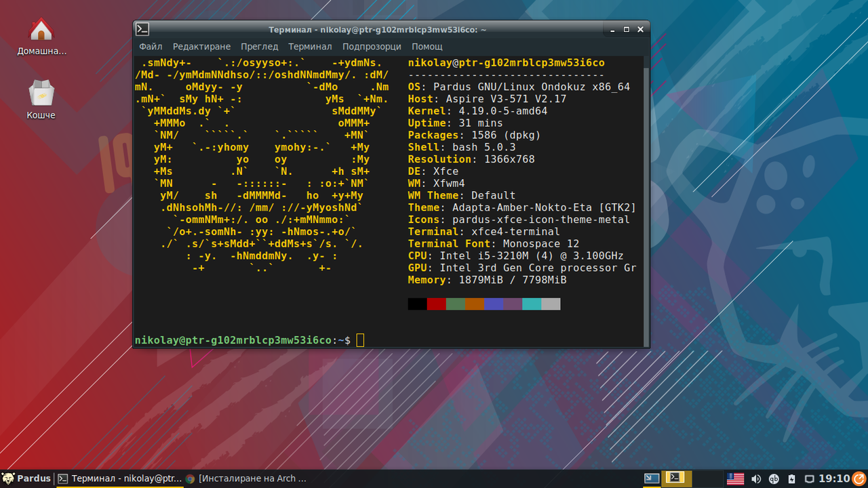
Task: Click the terminal window menu icon in title bar
Action: tap(142, 29)
